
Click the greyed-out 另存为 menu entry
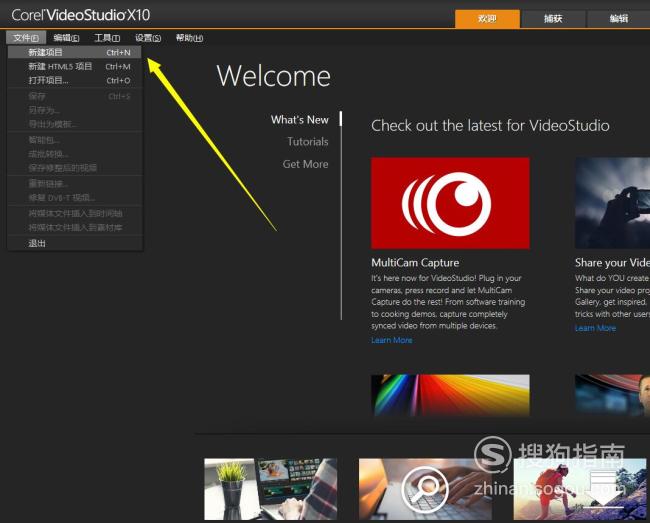(x=75, y=110)
